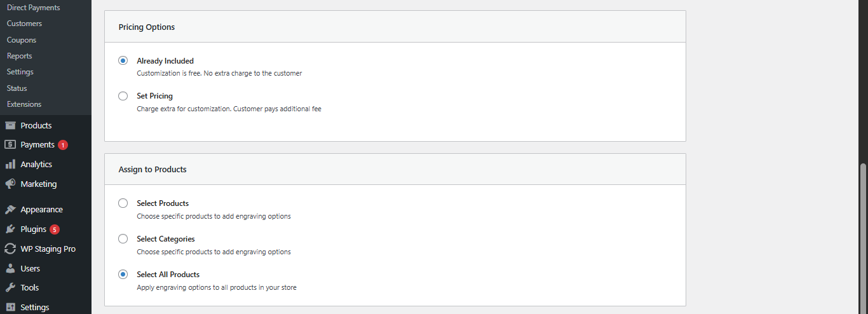This screenshot has width=868, height=314.
Task: Select the Select Products radio option
Action: 123,203
